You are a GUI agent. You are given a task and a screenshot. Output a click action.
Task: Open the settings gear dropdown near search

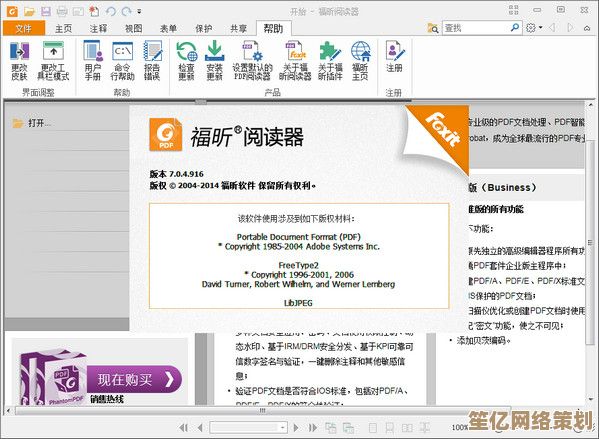coord(534,28)
